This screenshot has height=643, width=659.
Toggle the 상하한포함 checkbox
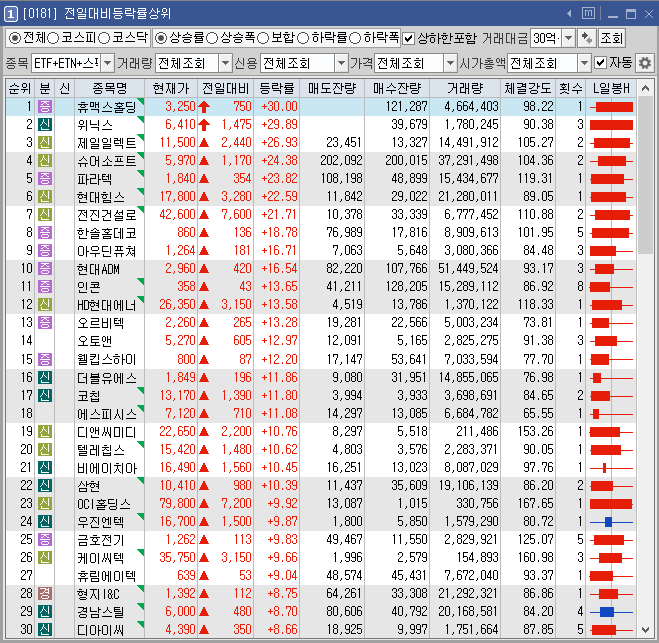point(408,39)
